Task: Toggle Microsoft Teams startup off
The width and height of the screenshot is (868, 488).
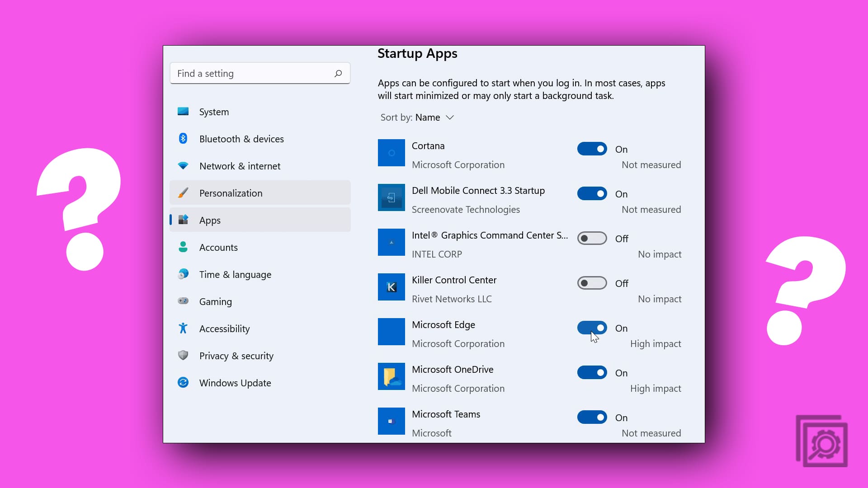Action: tap(592, 417)
